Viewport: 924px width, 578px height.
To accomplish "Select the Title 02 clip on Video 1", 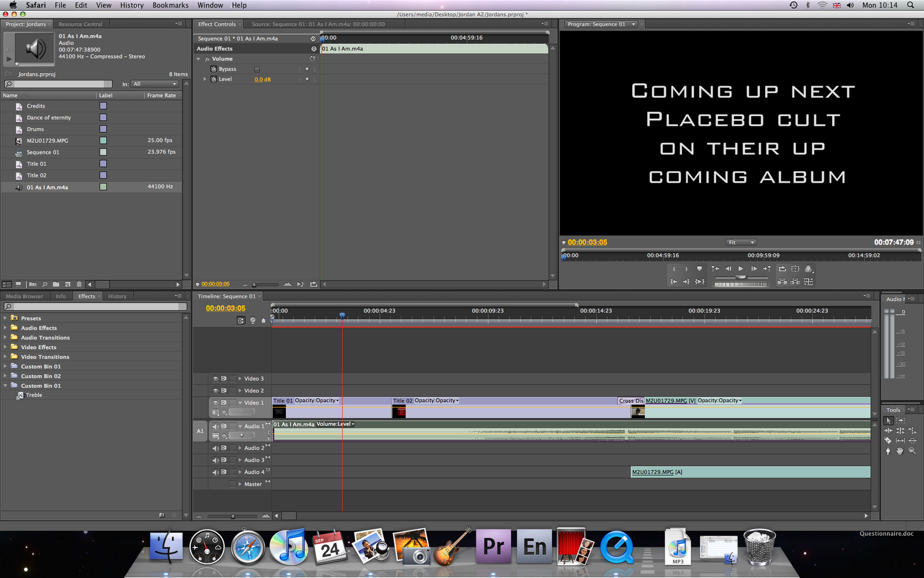I will click(511, 408).
